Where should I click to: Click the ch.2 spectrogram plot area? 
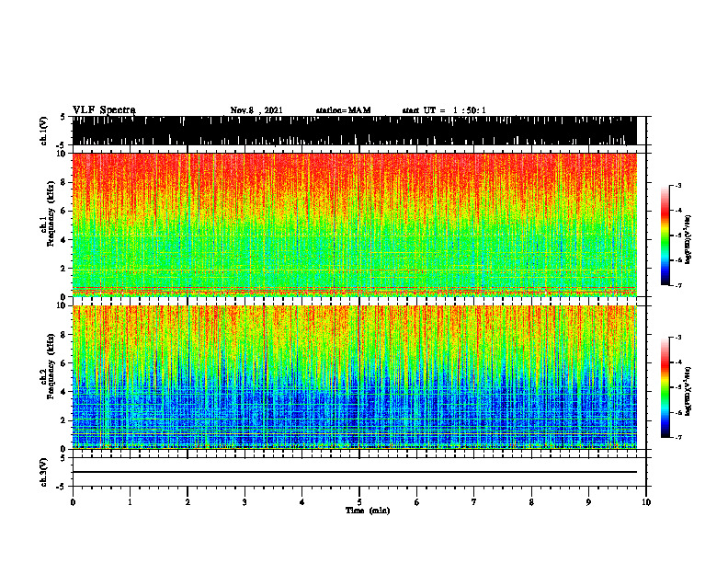coord(355,377)
